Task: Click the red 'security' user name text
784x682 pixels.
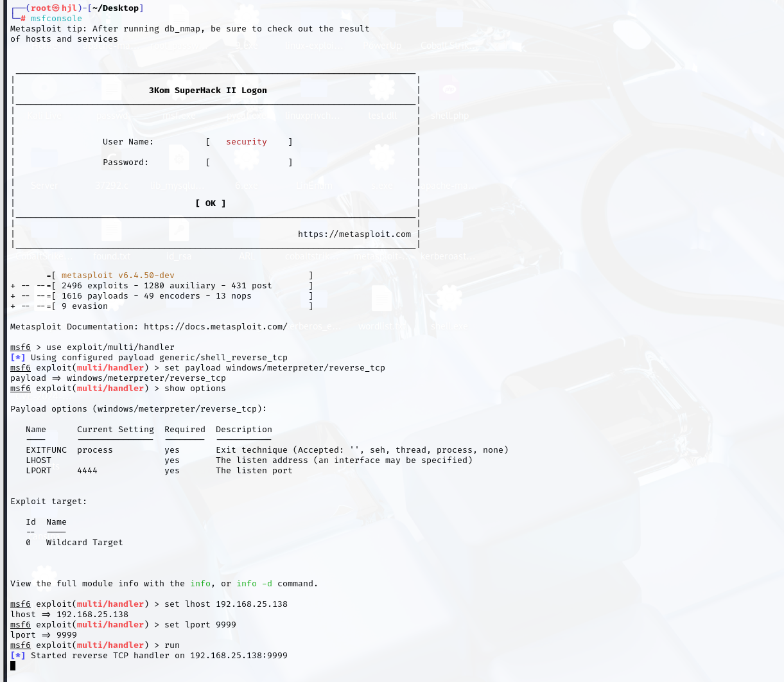Action: coord(247,142)
